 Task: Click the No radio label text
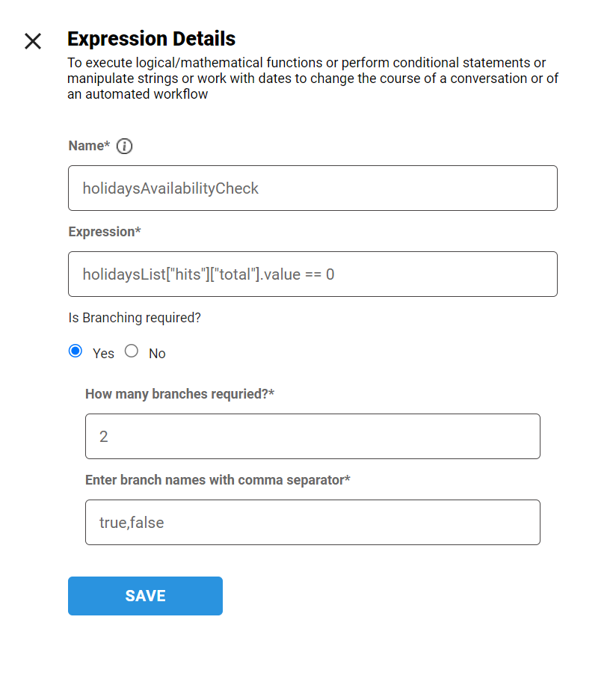point(157,354)
